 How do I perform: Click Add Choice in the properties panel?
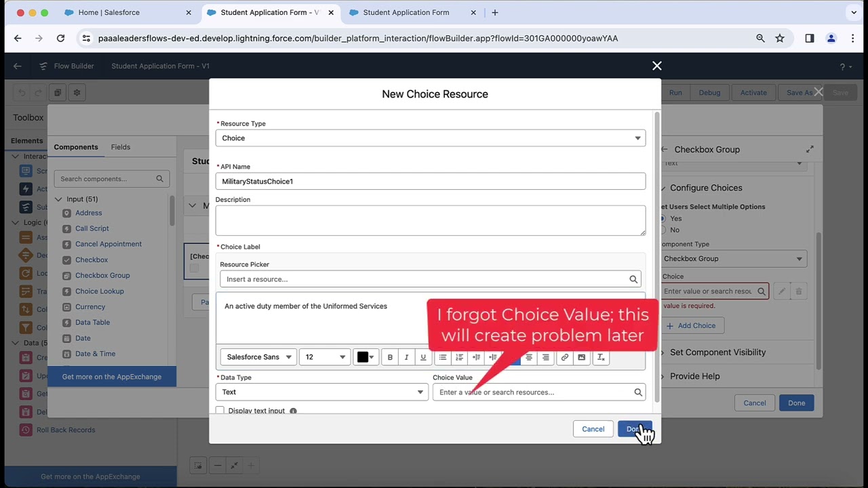[691, 326]
